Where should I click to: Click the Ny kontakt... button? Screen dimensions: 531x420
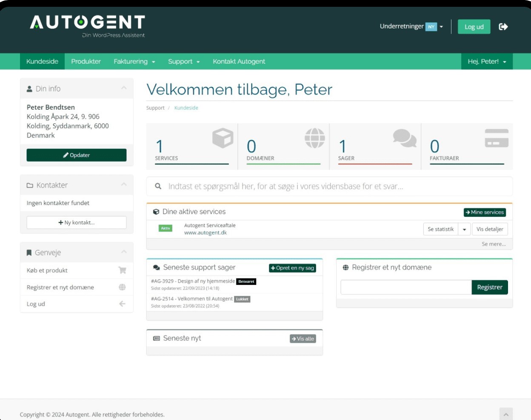(x=77, y=222)
